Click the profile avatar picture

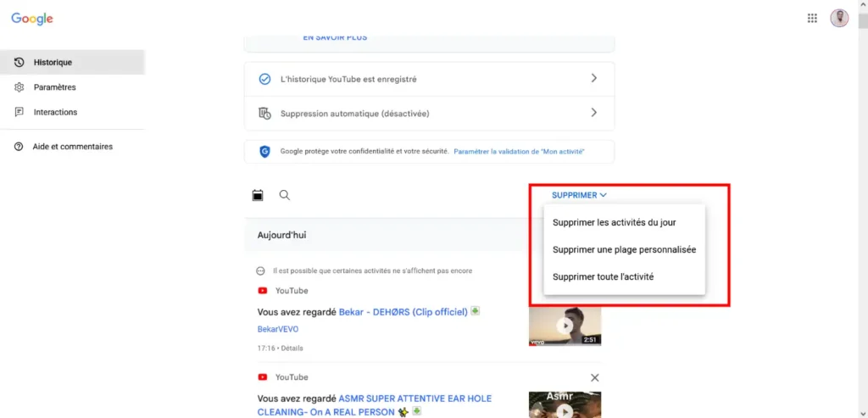point(839,19)
